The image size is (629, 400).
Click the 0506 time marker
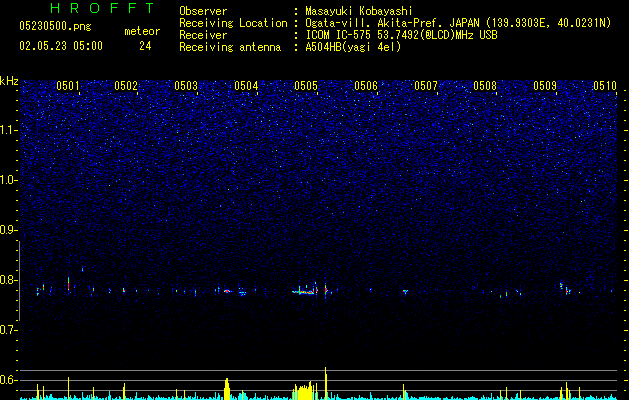pyautogui.click(x=366, y=86)
